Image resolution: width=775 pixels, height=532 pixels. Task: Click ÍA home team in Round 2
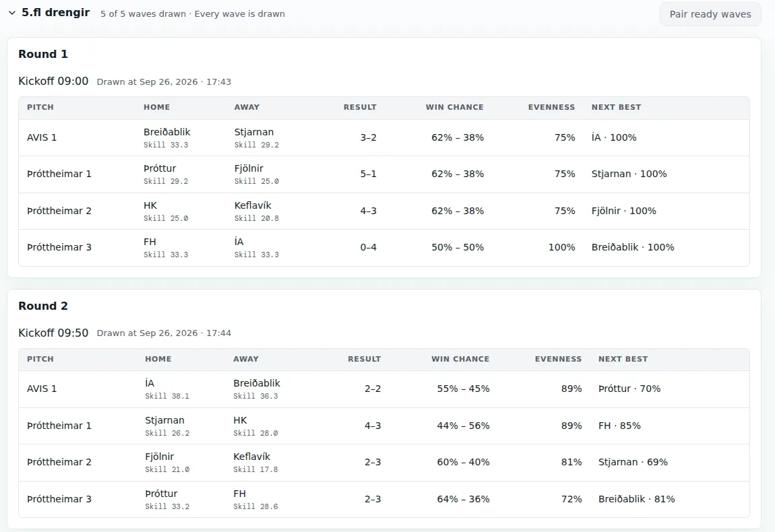click(x=150, y=383)
